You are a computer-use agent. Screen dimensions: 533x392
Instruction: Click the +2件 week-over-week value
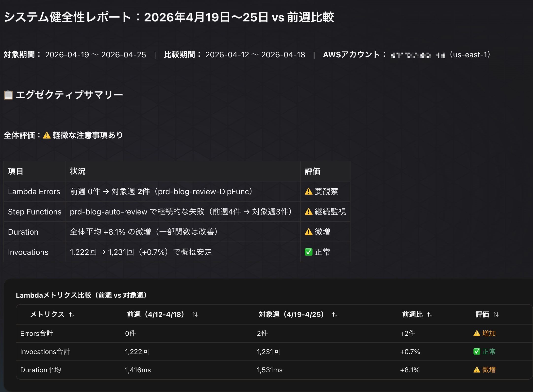tap(408, 333)
